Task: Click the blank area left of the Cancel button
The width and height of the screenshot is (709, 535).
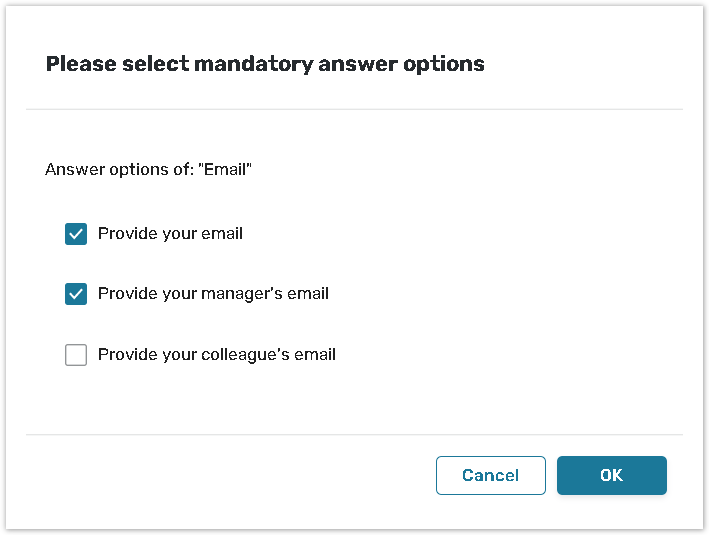Action: [x=230, y=476]
